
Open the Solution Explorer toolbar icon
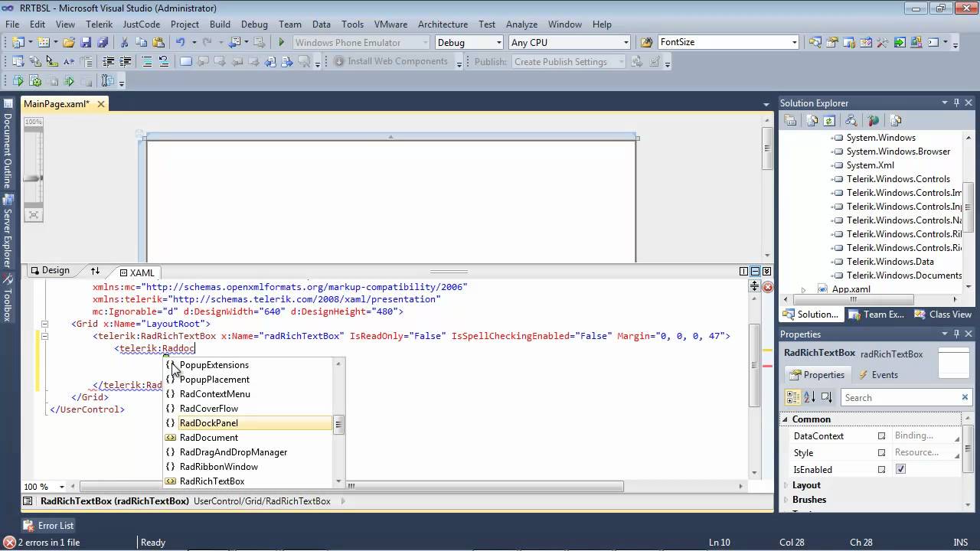point(815,43)
